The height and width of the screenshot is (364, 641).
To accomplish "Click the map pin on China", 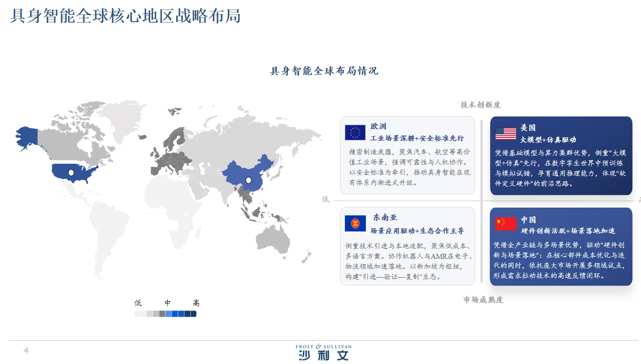I will 248,180.
